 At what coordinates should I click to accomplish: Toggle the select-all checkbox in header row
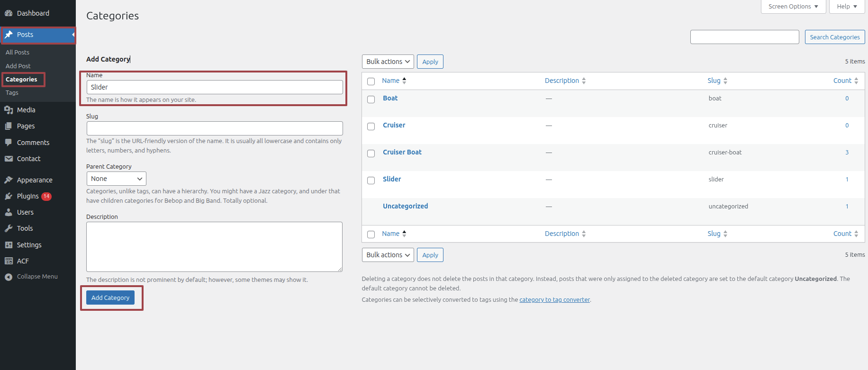point(371,81)
